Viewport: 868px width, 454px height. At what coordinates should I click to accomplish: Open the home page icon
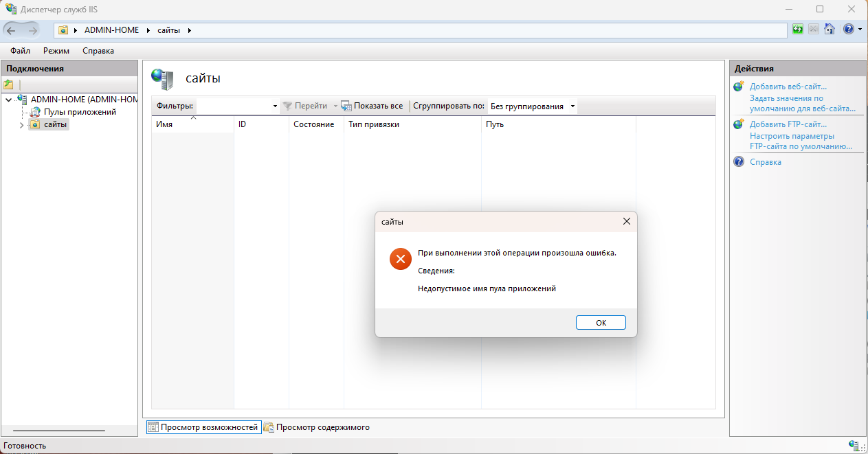(830, 30)
